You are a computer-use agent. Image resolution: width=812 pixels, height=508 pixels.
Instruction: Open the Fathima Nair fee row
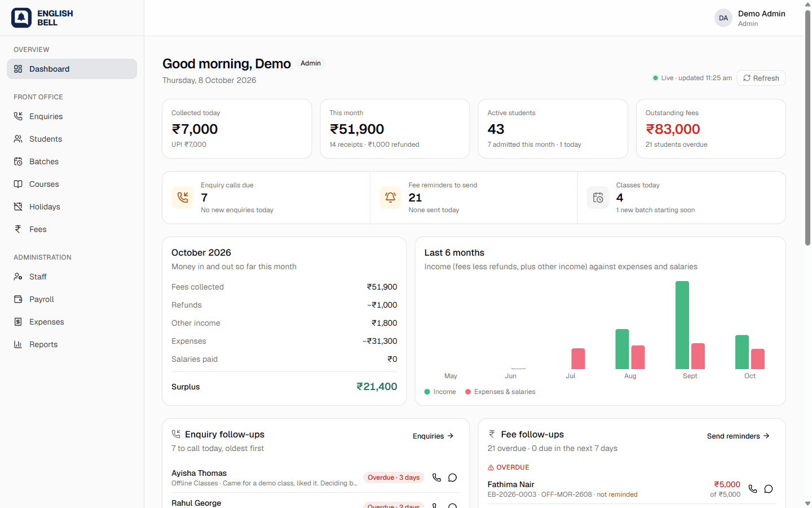(632, 489)
